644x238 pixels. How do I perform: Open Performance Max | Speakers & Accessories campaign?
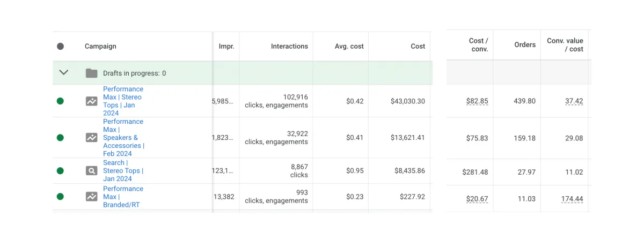123,138
